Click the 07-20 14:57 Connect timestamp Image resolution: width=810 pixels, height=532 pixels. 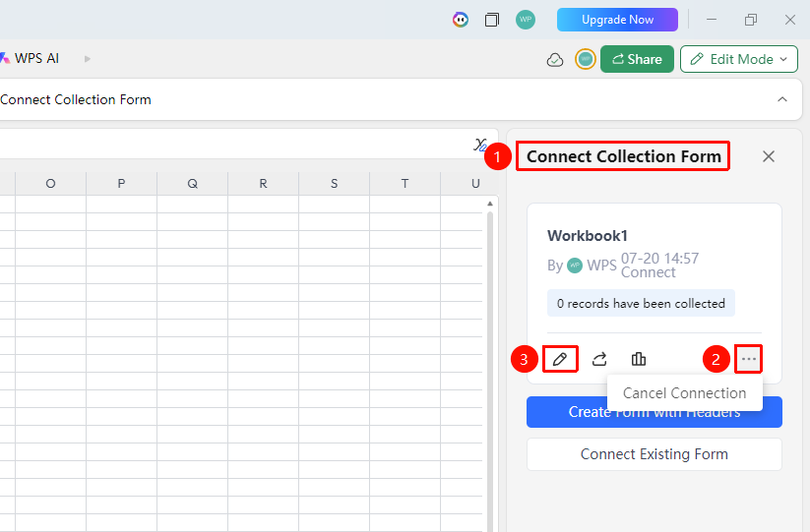coord(659,266)
